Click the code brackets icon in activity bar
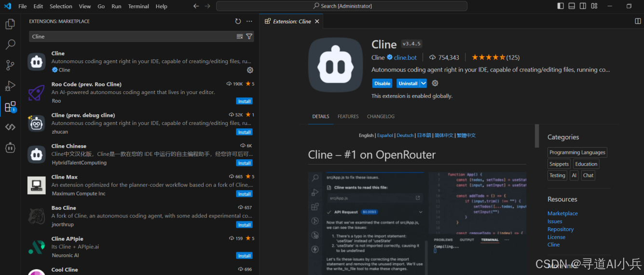Screen dimensions: 644x275 click(x=10, y=127)
